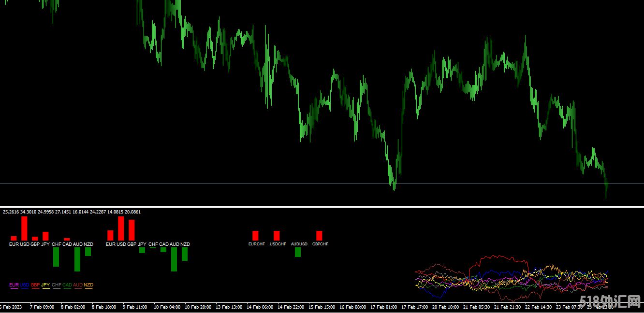Image resolution: width=644 pixels, height=313 pixels.
Task: Click the orange NZD legend label
Action: point(88,285)
